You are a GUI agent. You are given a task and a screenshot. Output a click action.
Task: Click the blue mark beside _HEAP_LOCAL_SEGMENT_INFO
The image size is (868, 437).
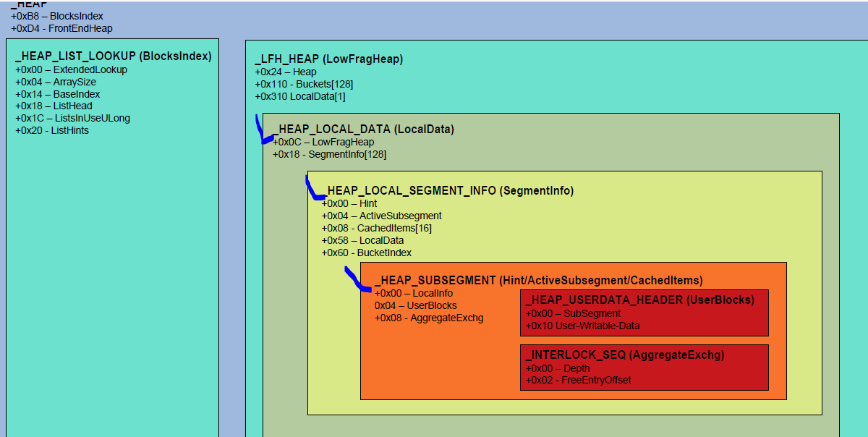pyautogui.click(x=312, y=190)
